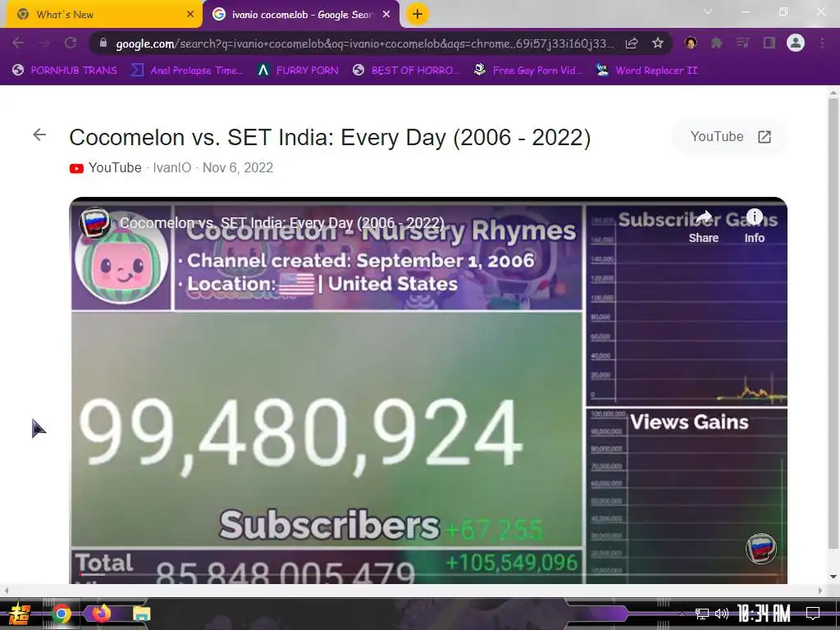Open the first bookmark in bookmarks bar

point(64,71)
